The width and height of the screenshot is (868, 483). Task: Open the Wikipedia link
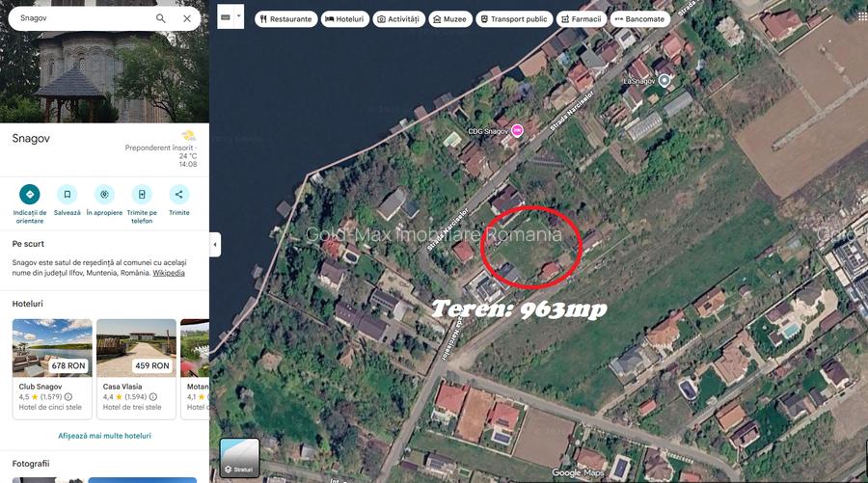tap(169, 273)
